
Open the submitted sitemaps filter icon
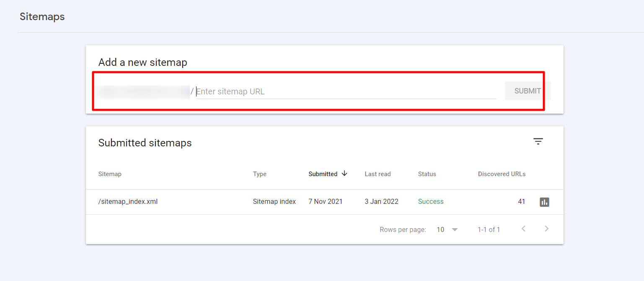tap(538, 142)
